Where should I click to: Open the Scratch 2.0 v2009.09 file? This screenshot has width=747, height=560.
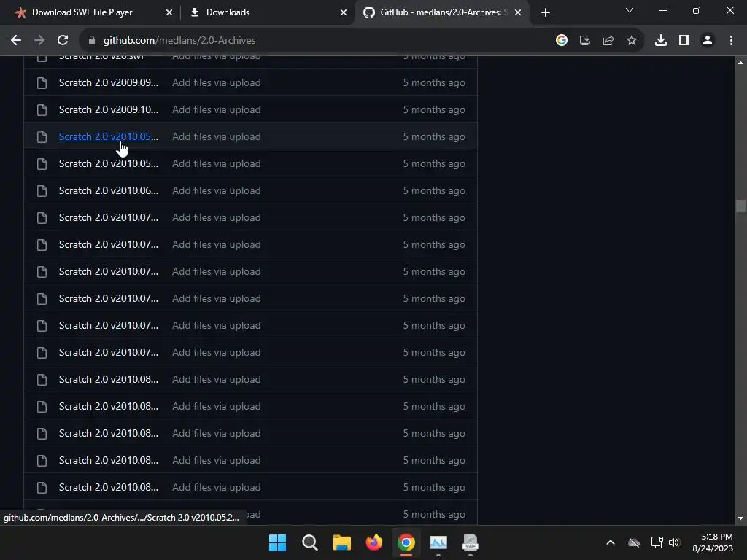108,83
